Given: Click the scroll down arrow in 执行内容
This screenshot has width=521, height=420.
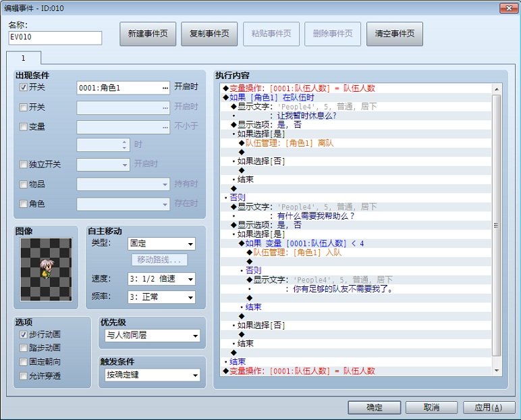Looking at the screenshot, I should (497, 371).
